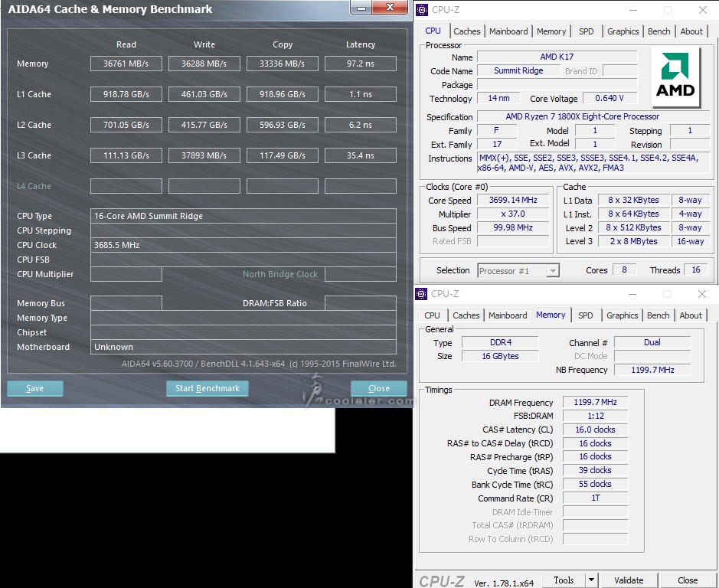Click the CPU-Z app icon beside the CPU tab window title

[422, 10]
